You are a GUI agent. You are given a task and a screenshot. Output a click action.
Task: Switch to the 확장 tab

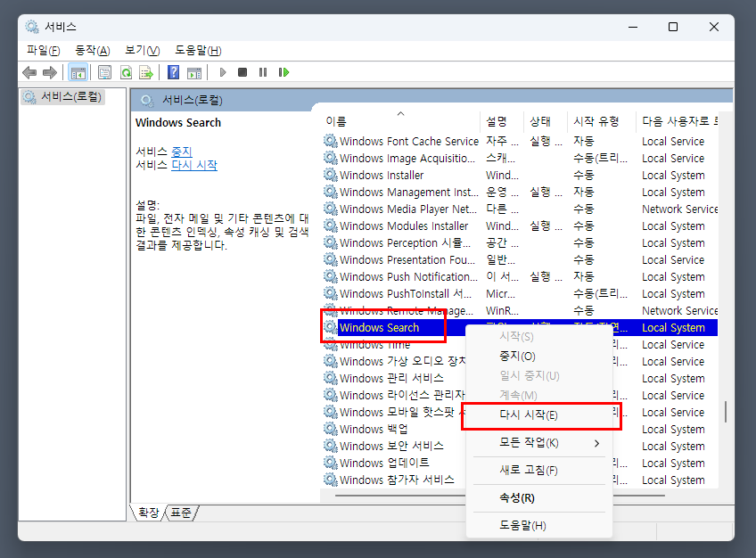pos(148,513)
